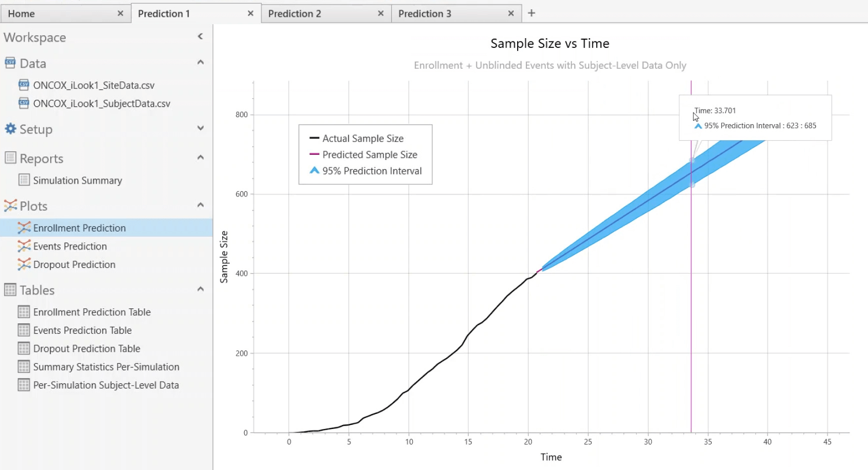Viewport: 868px width, 470px height.
Task: Toggle Predicted Sample Size visibility
Action: 369,154
